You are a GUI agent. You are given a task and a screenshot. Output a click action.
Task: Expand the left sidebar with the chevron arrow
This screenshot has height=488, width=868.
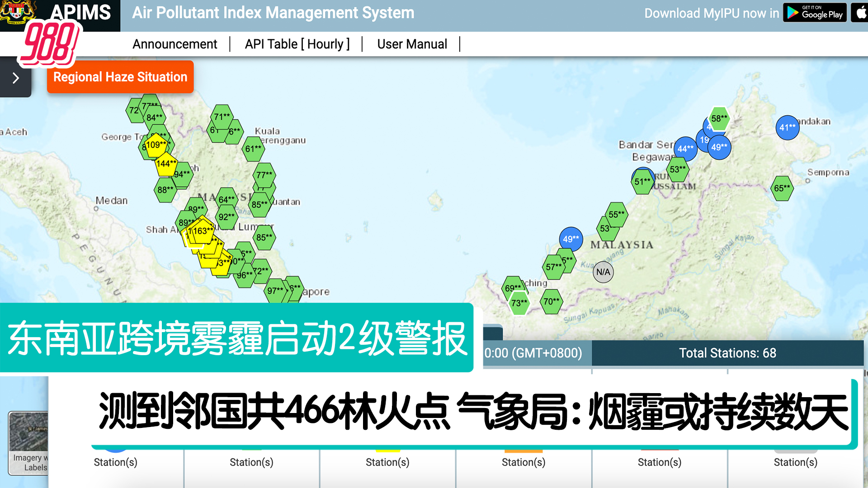tap(15, 77)
